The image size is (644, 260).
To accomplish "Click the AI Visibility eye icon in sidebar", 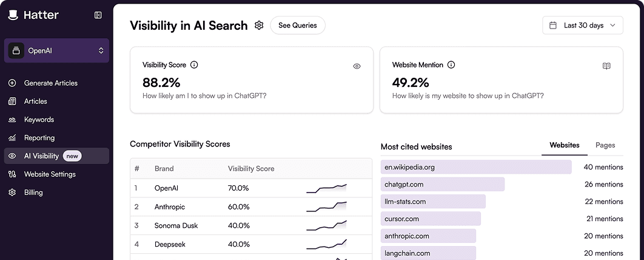I will point(12,156).
